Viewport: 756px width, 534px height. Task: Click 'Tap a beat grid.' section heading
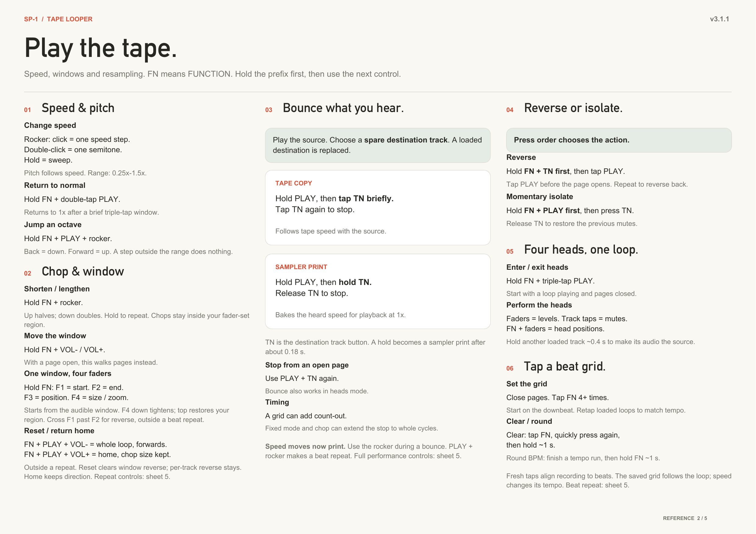pos(565,367)
